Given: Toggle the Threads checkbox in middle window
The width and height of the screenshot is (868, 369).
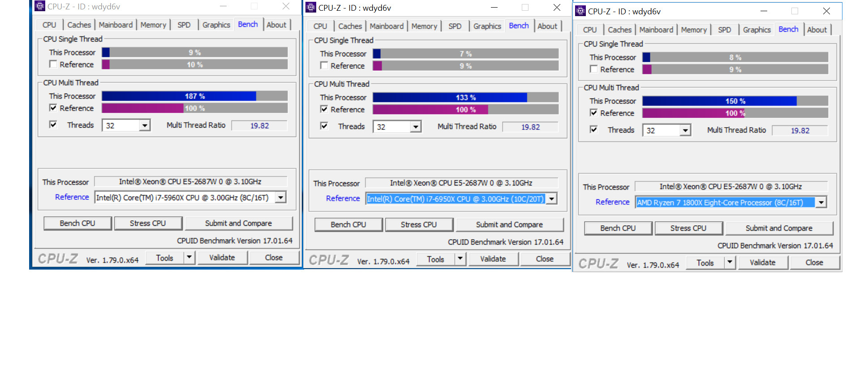Looking at the screenshot, I should tap(324, 126).
